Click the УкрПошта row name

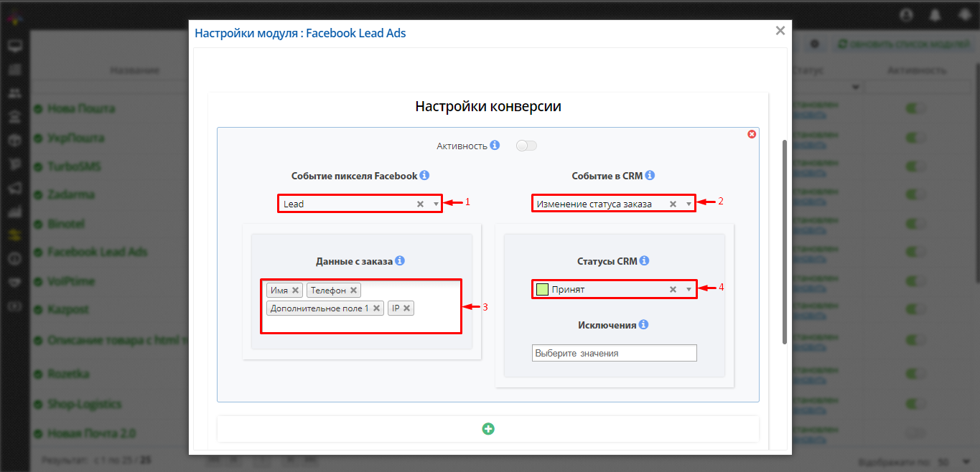[x=75, y=137]
